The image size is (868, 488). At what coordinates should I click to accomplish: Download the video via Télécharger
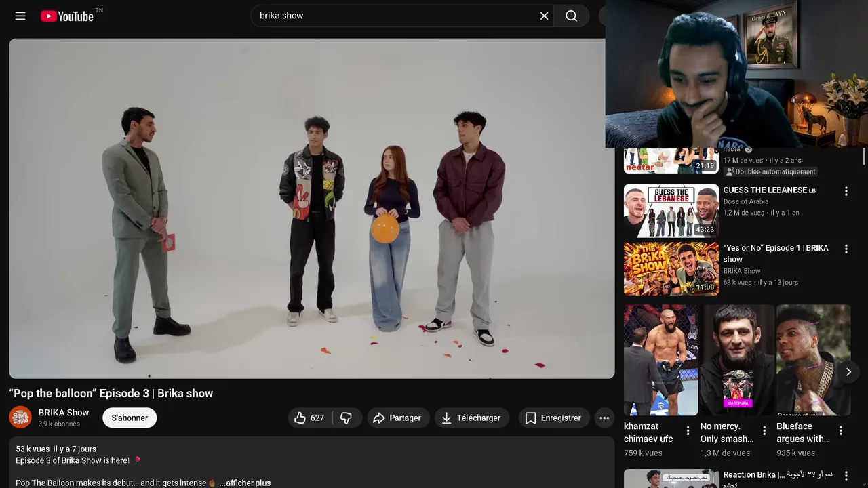coord(471,418)
